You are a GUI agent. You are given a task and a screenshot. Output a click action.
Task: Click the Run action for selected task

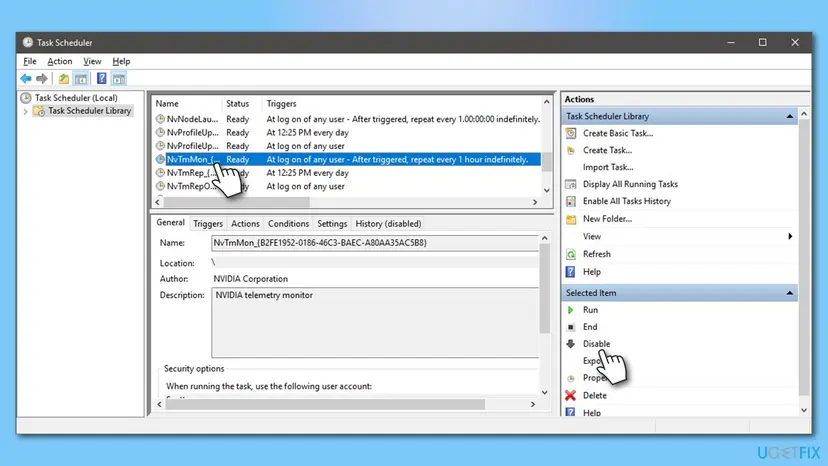tap(590, 310)
